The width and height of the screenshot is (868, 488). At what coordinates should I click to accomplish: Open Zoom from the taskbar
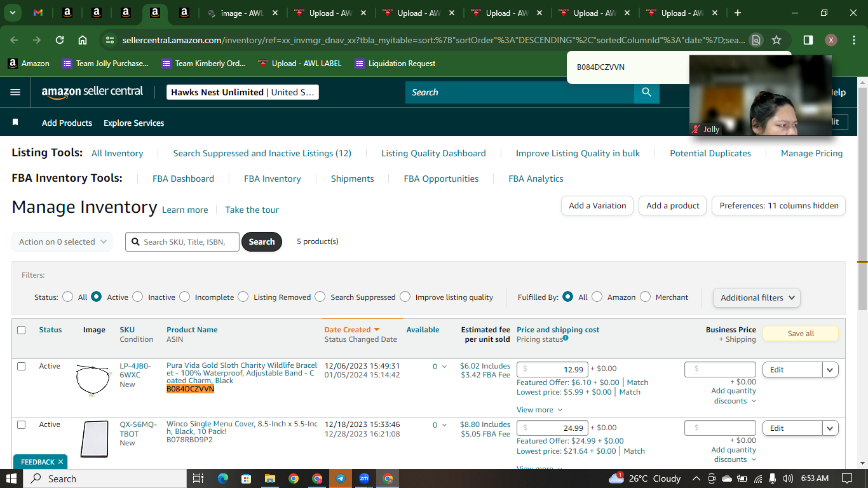364,478
